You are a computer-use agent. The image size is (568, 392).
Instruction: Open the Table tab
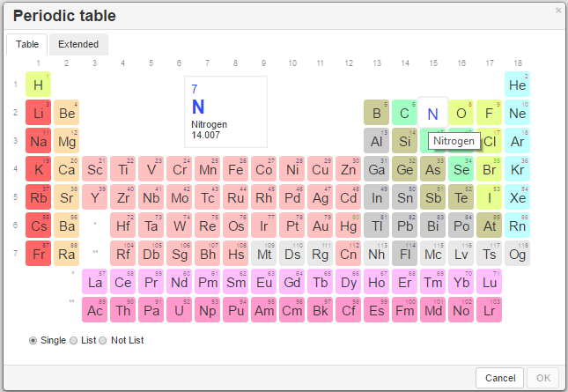point(27,44)
